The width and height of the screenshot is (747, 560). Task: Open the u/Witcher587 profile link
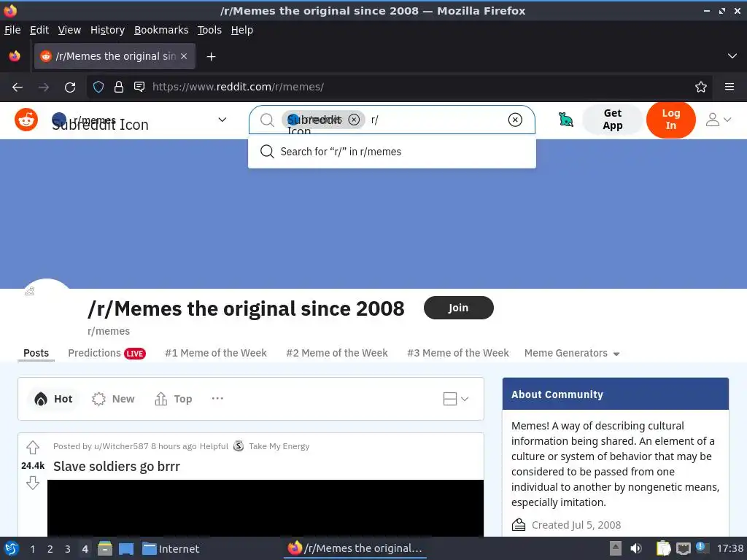[x=122, y=446]
